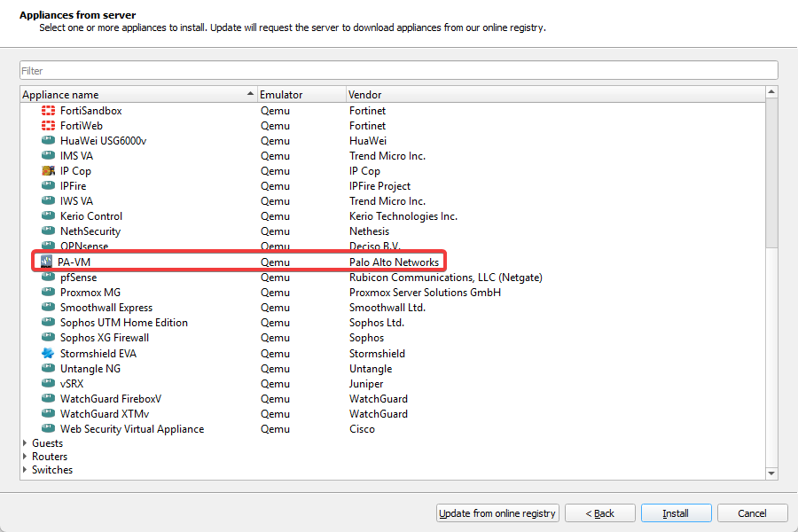Screen dimensions: 798x532
Task: Click the pfSense firewall icon
Action: pyautogui.click(x=49, y=278)
